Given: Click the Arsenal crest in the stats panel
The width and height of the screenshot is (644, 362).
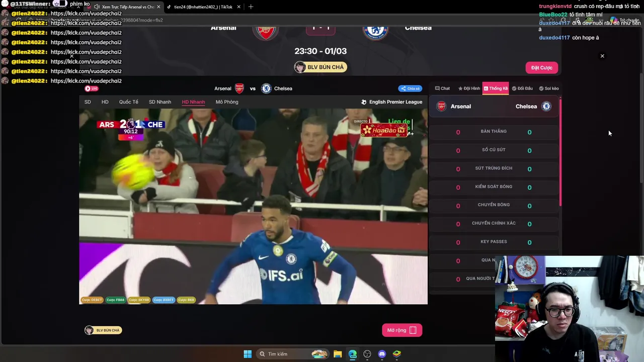Looking at the screenshot, I should click(441, 106).
